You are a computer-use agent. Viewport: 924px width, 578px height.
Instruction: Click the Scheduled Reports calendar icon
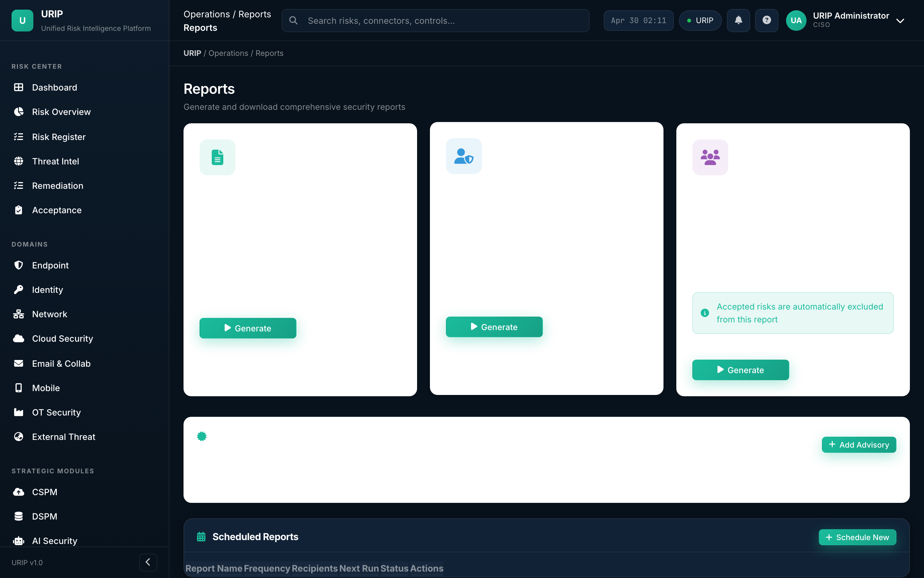[x=201, y=537]
